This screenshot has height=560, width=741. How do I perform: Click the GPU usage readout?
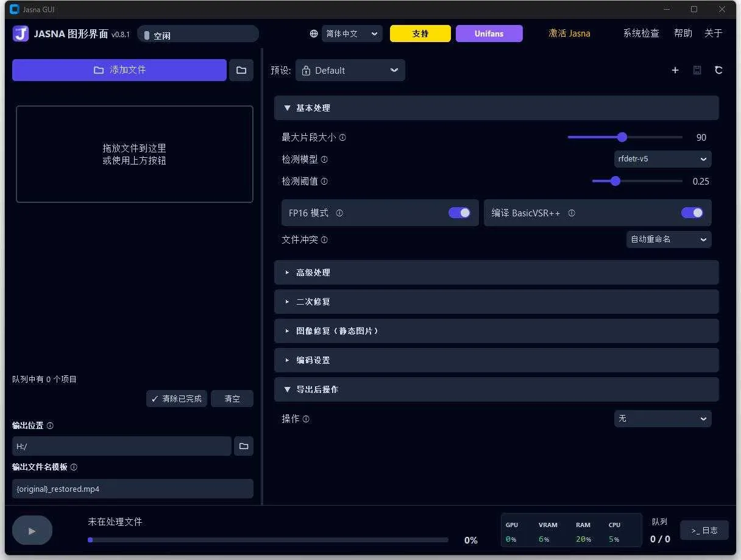(x=511, y=532)
